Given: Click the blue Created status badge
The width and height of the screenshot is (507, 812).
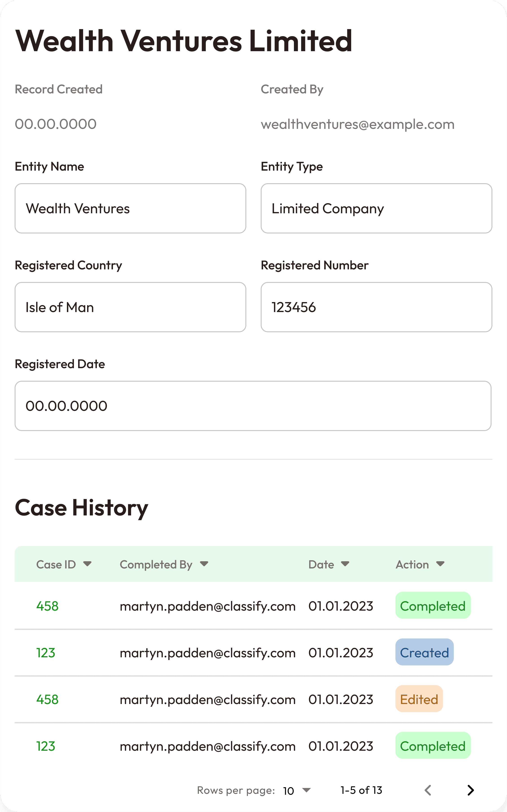Looking at the screenshot, I should click(x=424, y=652).
